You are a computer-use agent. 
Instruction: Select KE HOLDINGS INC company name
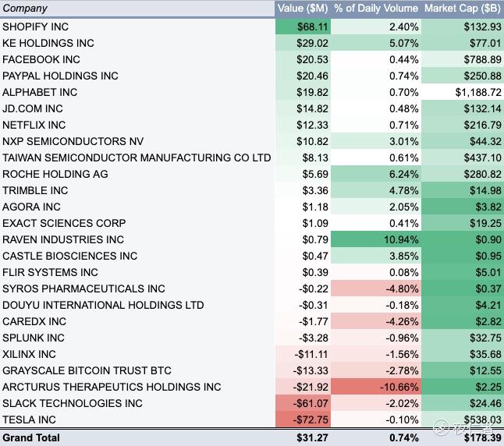click(48, 43)
